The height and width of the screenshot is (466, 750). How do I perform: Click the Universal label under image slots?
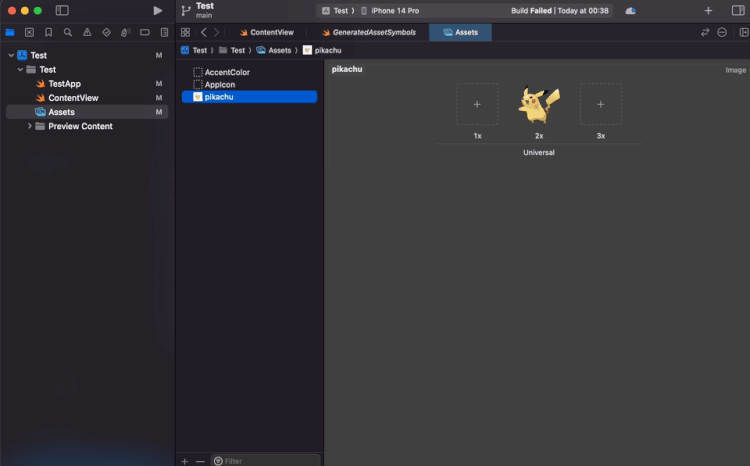(x=539, y=153)
